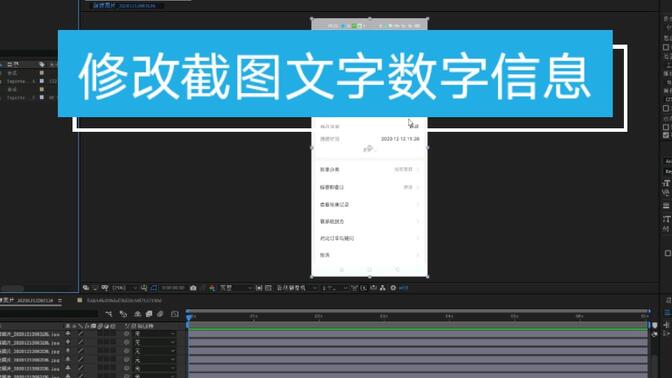Open parent dropdown for second timeline layer
The image size is (672, 378).
coord(155,342)
